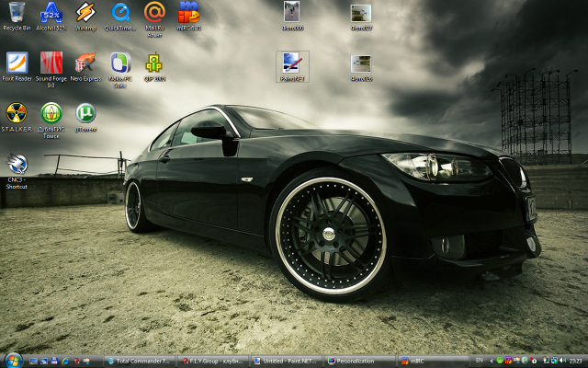Click the green flower tray icon
588x368 pixels.
(x=500, y=361)
